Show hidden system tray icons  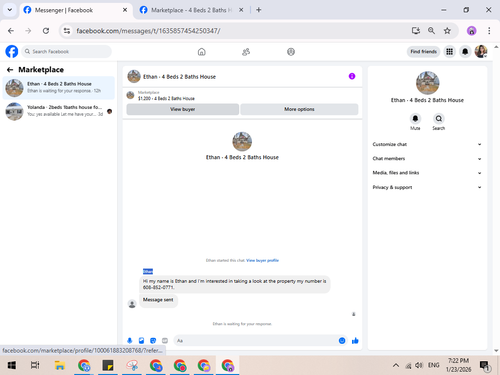click(396, 365)
